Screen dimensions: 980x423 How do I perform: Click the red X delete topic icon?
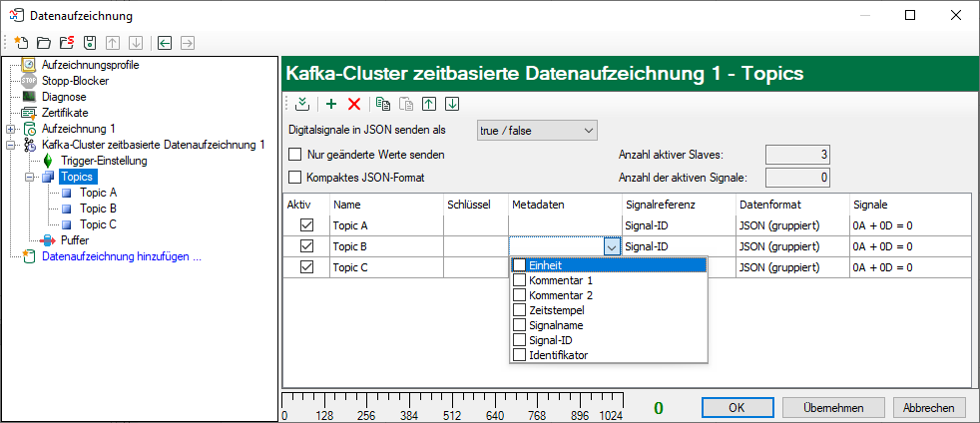tap(353, 104)
